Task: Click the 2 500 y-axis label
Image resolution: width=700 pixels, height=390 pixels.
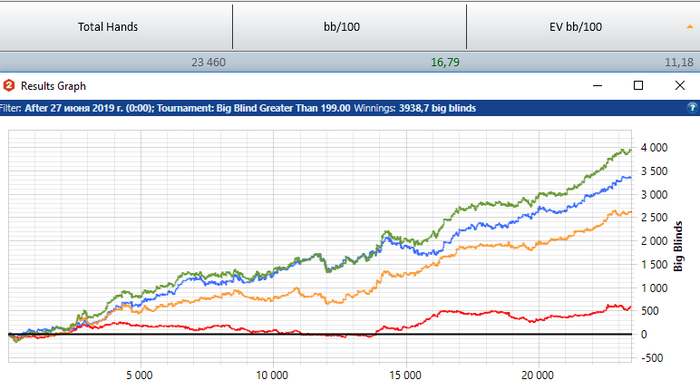Action: click(x=654, y=218)
